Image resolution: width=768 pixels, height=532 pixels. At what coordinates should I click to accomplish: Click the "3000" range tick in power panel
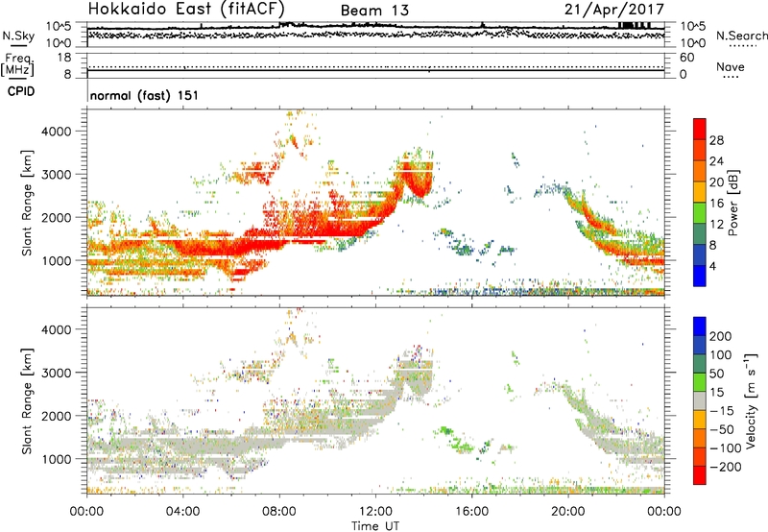click(56, 175)
